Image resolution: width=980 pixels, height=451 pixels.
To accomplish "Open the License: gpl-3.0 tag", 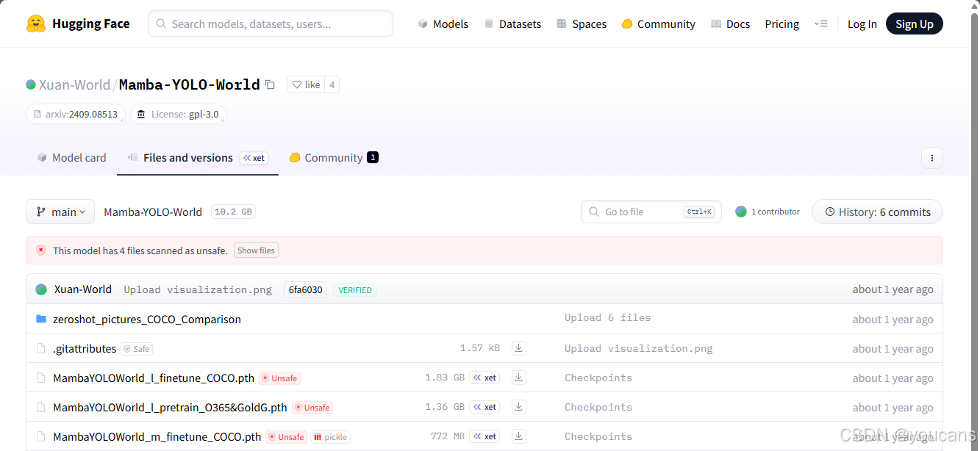I will point(178,115).
